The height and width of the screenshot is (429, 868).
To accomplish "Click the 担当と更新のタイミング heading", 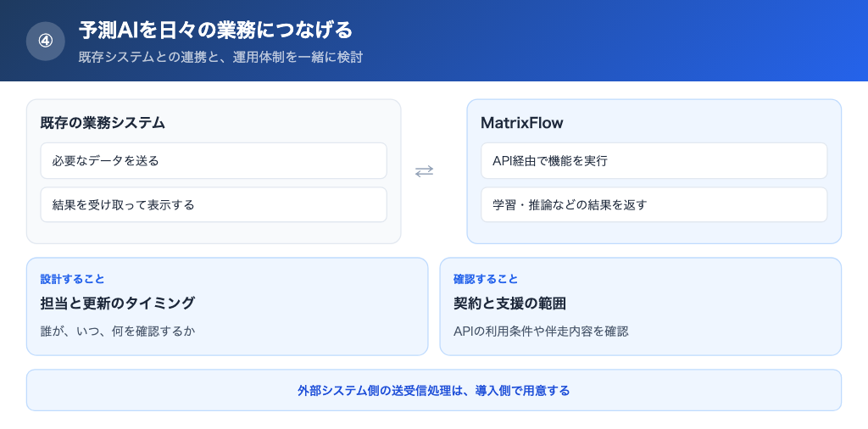I will click(x=118, y=304).
